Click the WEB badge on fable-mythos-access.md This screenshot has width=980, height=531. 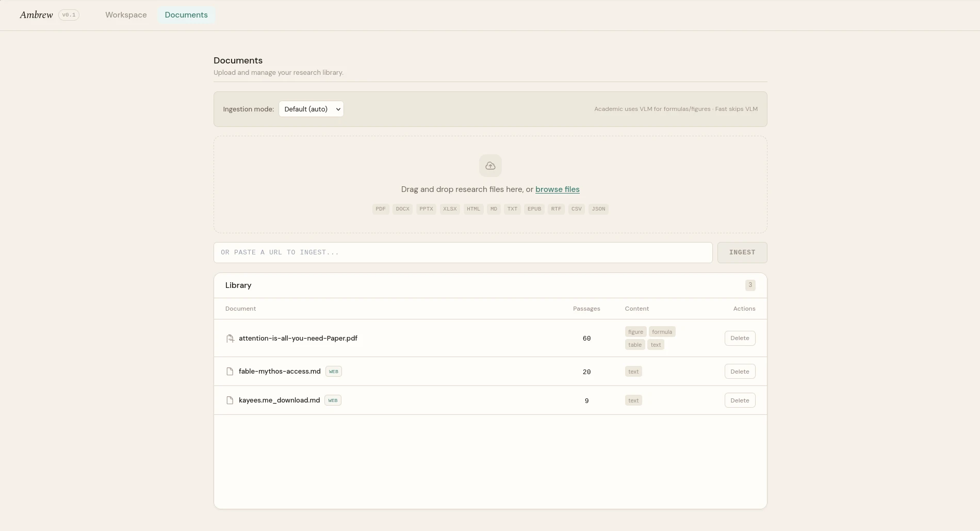pos(334,372)
